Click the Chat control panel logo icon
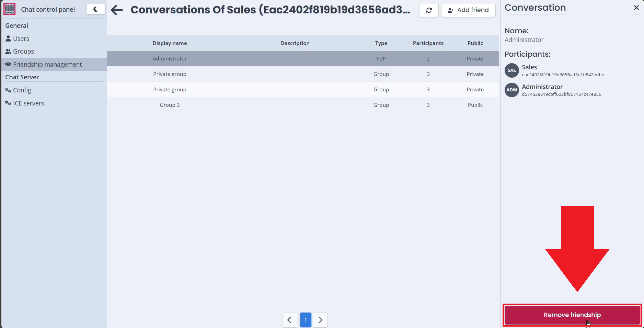644x328 pixels. [x=9, y=9]
